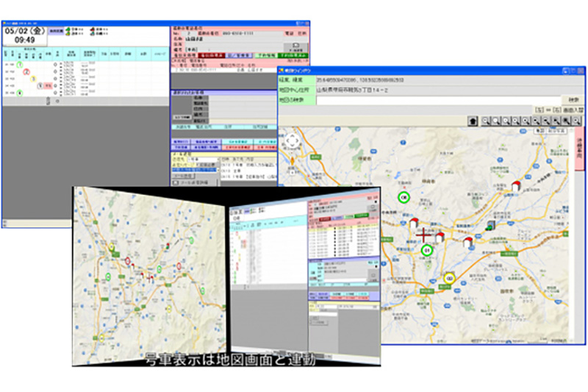Click the yellow circle vehicle marker
The width and height of the screenshot is (588, 392).
click(x=449, y=278)
